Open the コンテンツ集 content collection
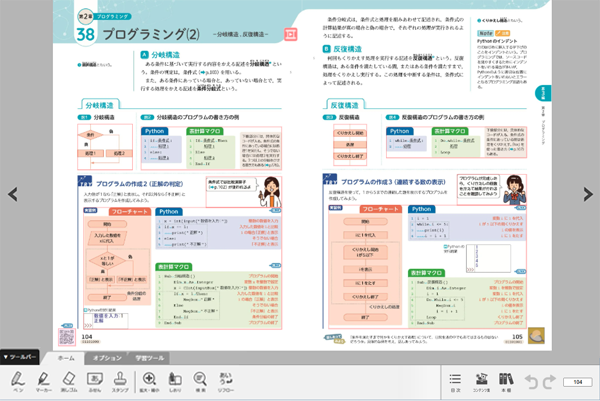This screenshot has height=401, width=600. (x=481, y=381)
